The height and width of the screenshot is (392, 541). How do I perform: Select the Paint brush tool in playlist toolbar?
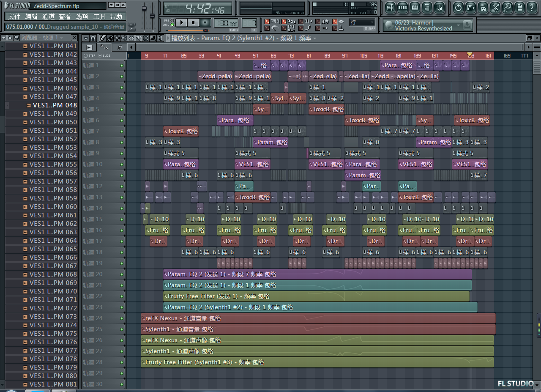(110, 38)
